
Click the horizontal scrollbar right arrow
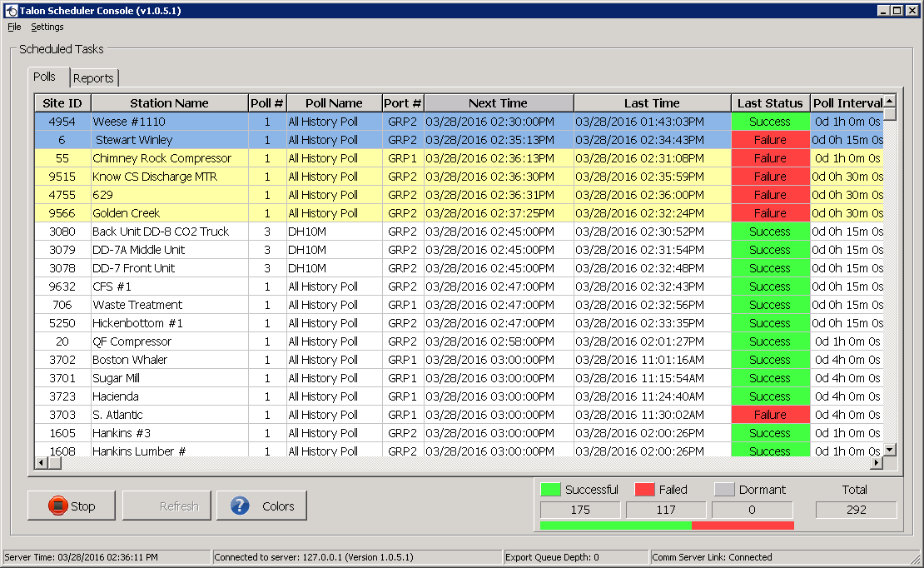(877, 463)
